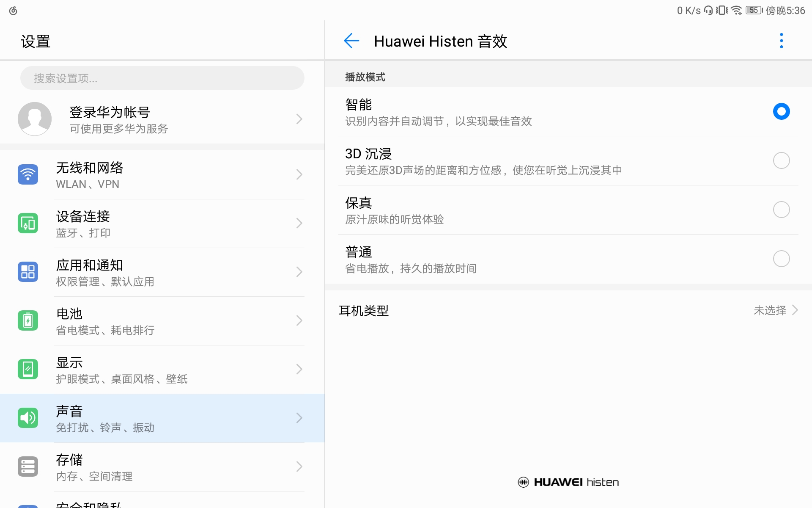This screenshot has width=812, height=508.
Task: Tap the description 省电播放，持久的播放时间
Action: click(411, 268)
